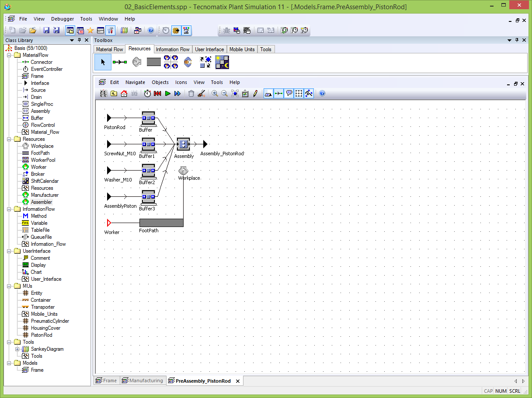Collapse the MaterialFlow folder in Class Library
This screenshot has height=398, width=532.
(9, 55)
